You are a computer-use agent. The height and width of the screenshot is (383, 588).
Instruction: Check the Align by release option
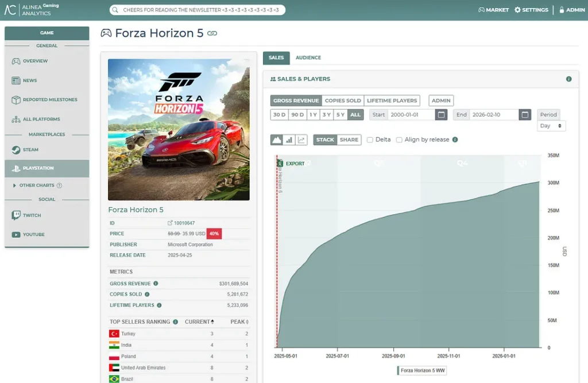pyautogui.click(x=399, y=140)
